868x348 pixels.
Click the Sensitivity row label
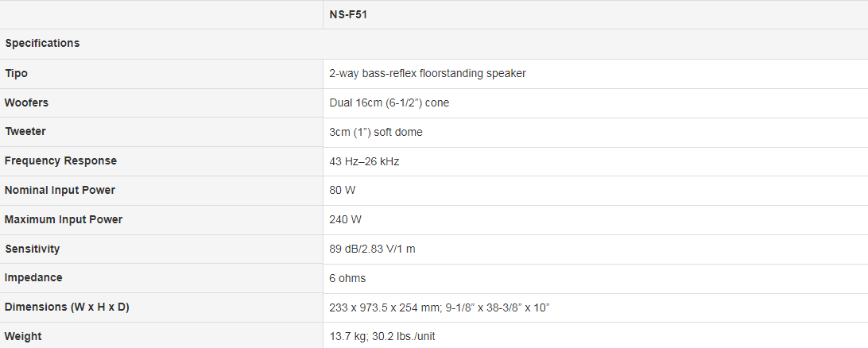coord(32,249)
